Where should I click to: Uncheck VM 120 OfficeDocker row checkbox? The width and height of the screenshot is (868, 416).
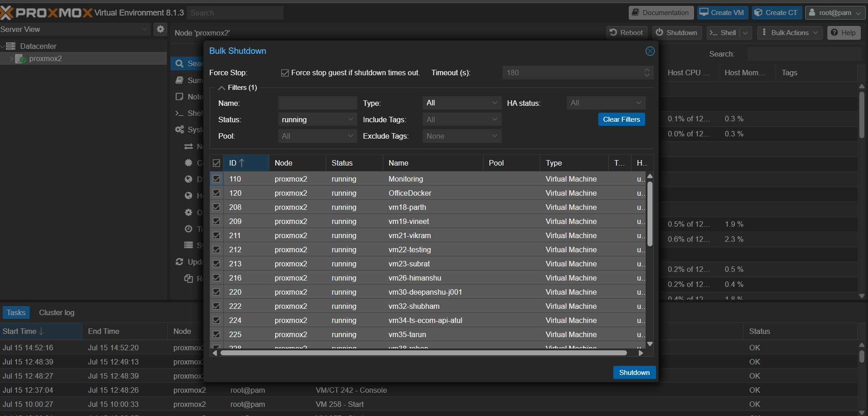[x=216, y=193]
